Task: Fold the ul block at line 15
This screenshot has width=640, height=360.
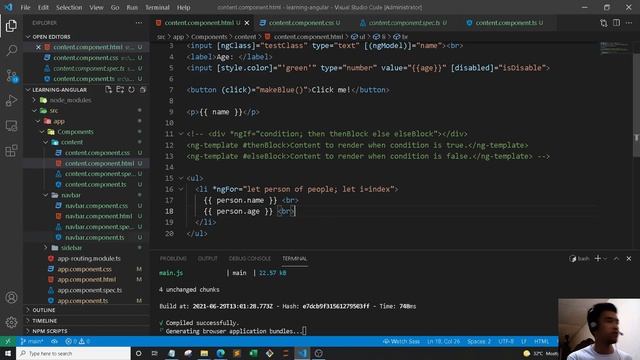Action: coord(181,178)
